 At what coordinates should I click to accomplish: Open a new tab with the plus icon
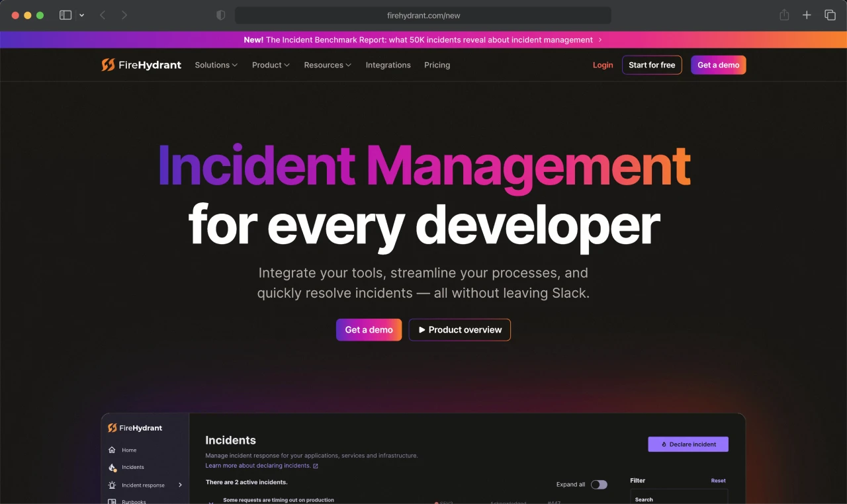[x=807, y=15]
